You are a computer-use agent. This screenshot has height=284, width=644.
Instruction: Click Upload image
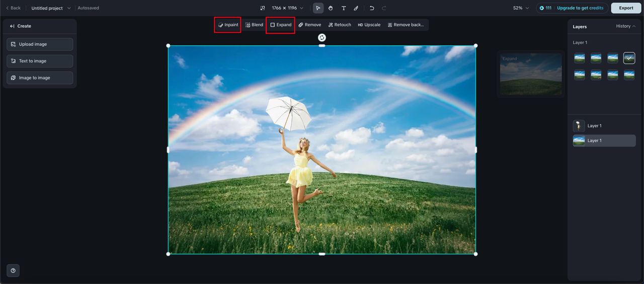[40, 44]
